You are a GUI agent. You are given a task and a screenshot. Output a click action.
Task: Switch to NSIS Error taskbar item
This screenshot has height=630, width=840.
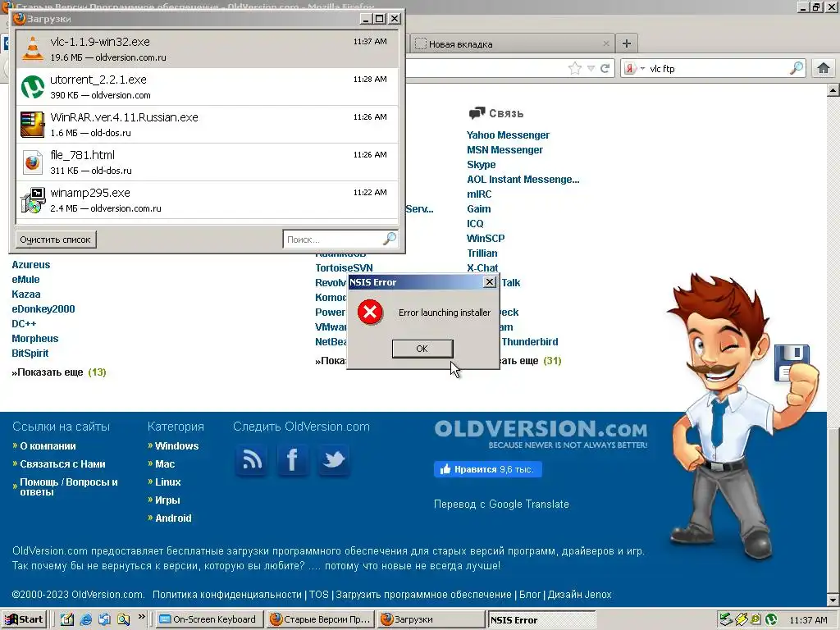541,620
